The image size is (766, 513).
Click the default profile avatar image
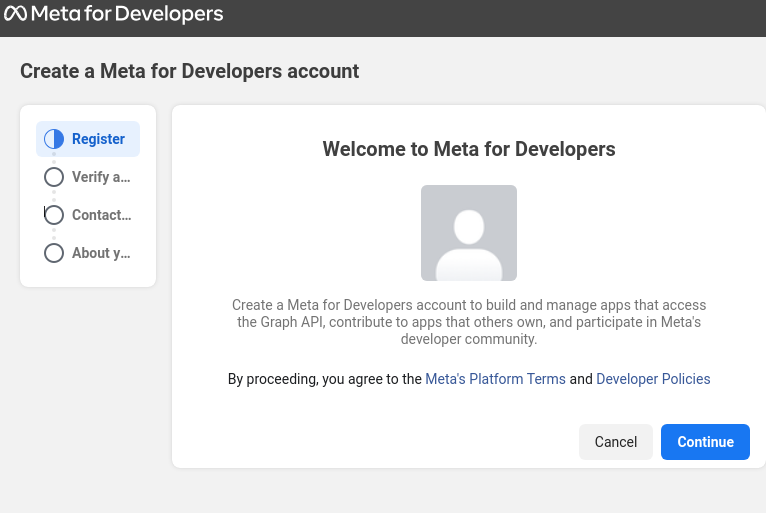click(469, 233)
